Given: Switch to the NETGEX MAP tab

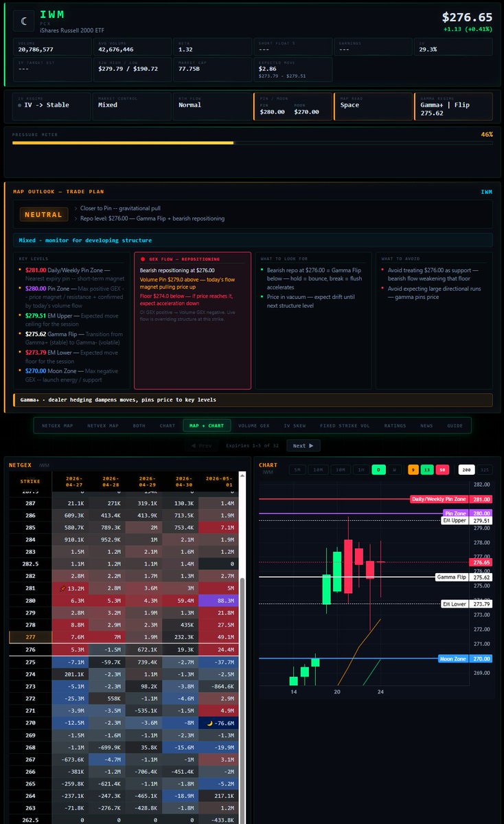Looking at the screenshot, I should pyautogui.click(x=57, y=425).
